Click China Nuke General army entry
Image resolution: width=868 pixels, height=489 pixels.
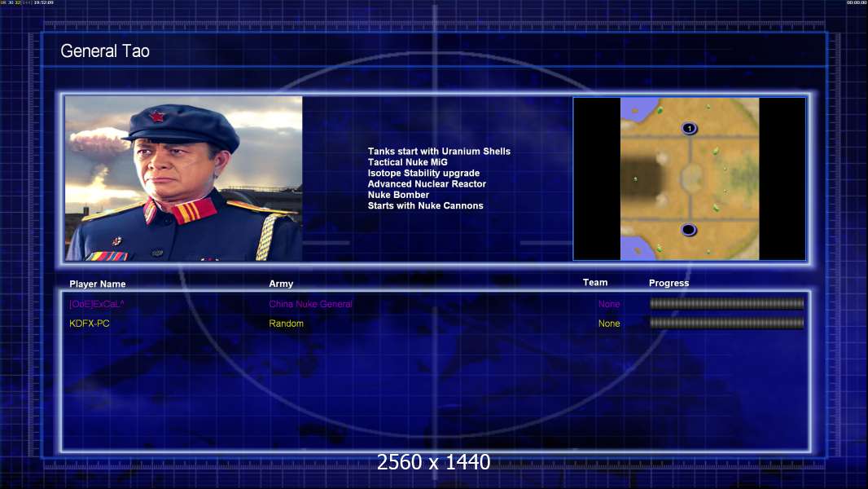pos(310,304)
